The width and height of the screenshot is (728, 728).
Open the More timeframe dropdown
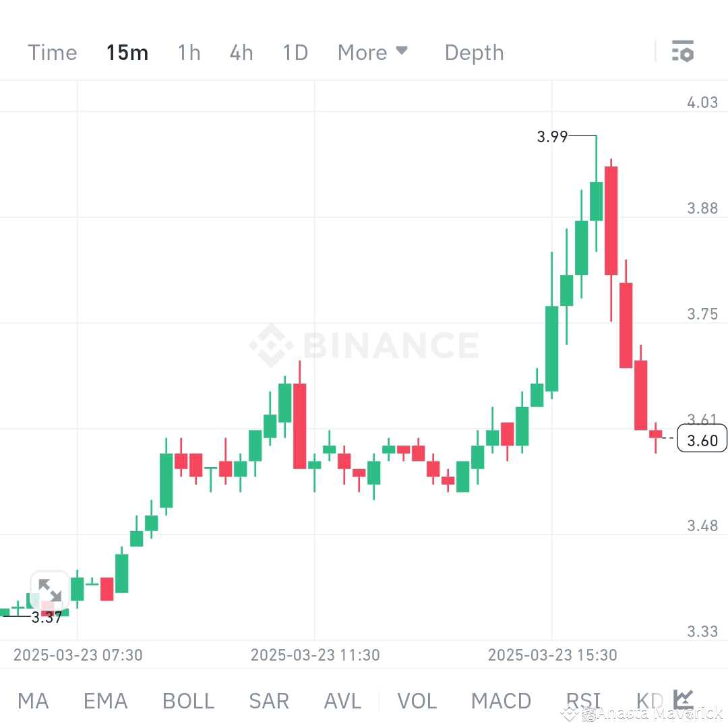click(372, 52)
